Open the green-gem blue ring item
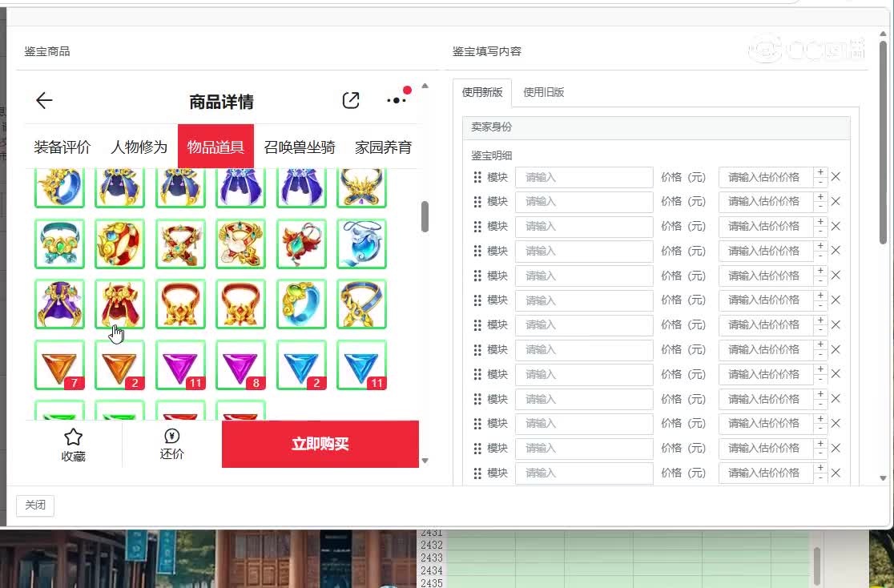Image resolution: width=894 pixels, height=588 pixels. pos(301,304)
